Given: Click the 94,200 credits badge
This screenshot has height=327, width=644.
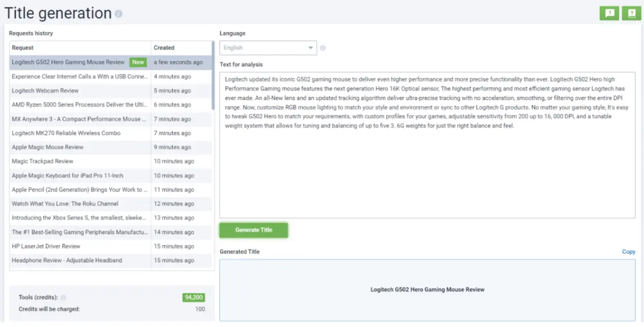Looking at the screenshot, I should click(x=194, y=298).
